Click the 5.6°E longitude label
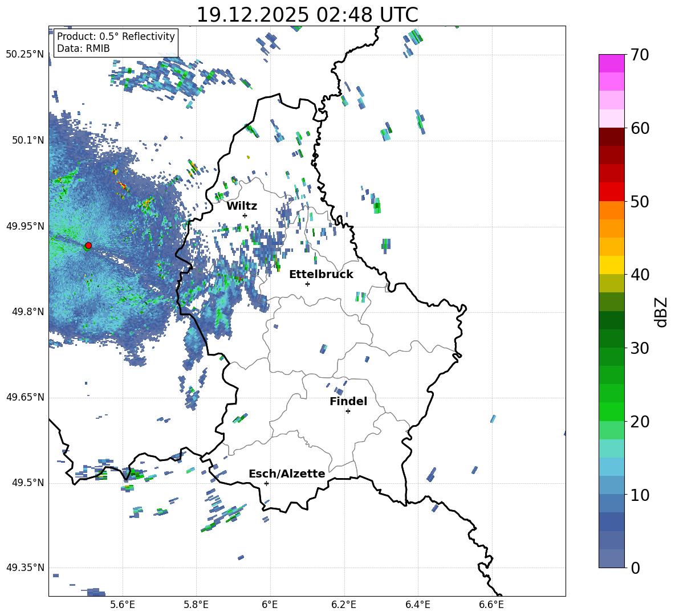 [x=123, y=605]
